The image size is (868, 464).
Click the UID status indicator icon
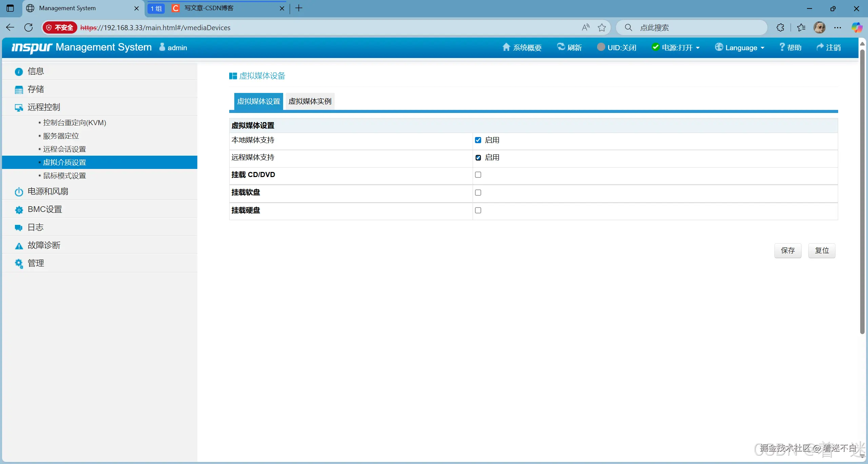tap(601, 47)
